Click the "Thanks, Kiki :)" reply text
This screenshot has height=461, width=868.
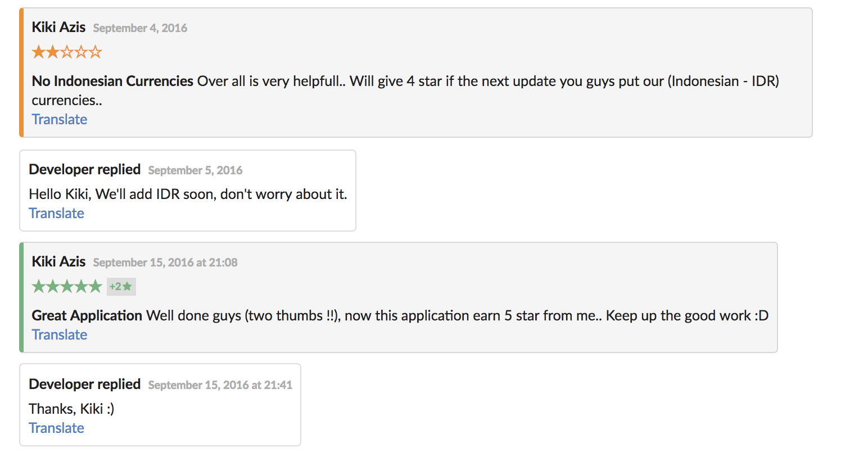pyautogui.click(x=71, y=409)
